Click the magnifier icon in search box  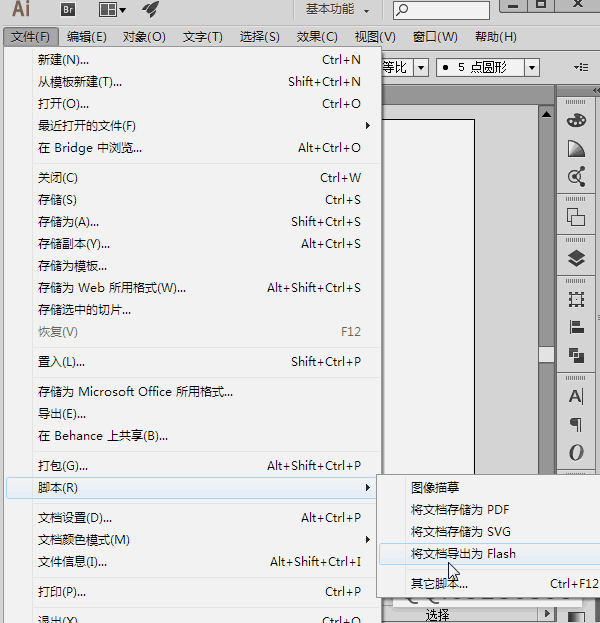click(402, 9)
